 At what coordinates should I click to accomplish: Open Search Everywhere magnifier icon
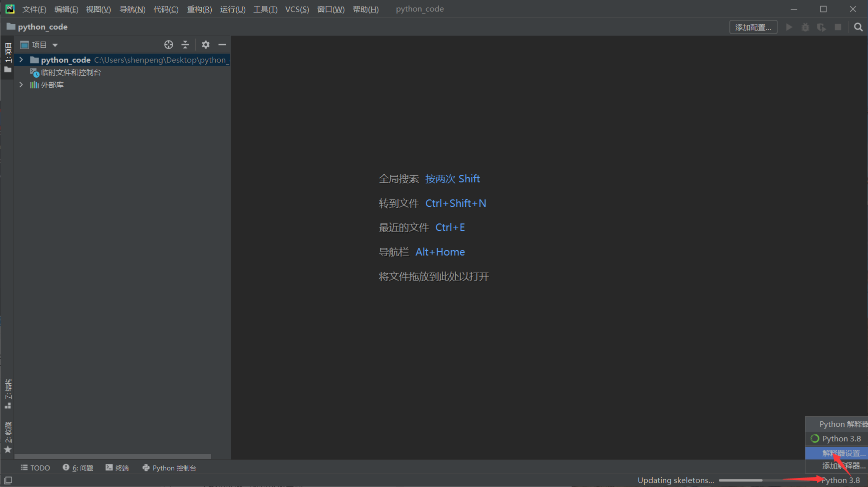pyautogui.click(x=858, y=27)
